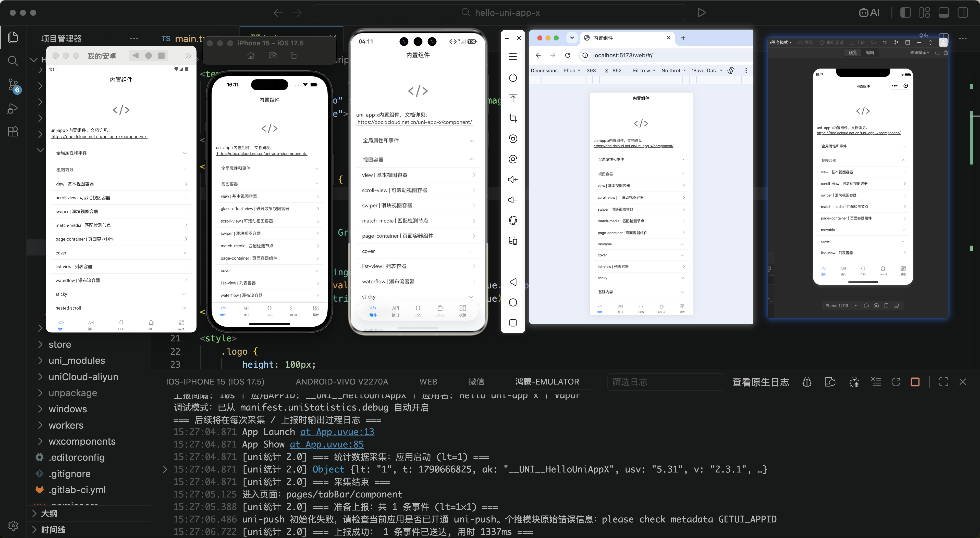Click the triangle back button in emulator toolbar
980x538 pixels.
513,282
